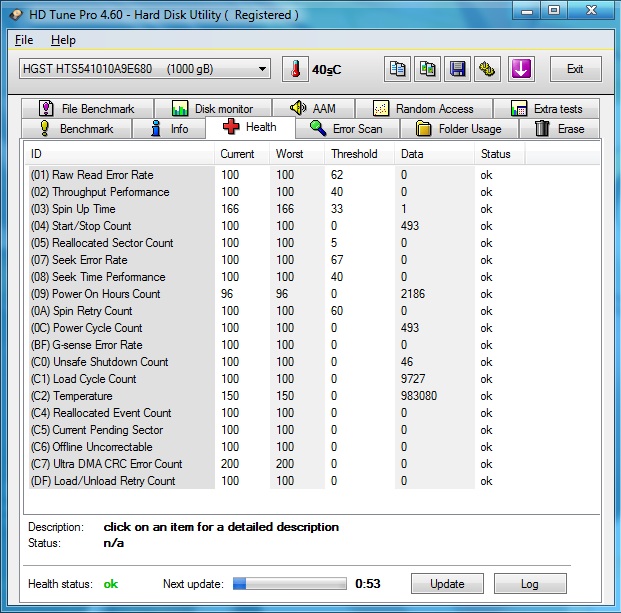Image resolution: width=621 pixels, height=613 pixels.
Task: Open the Help menu
Action: [x=63, y=40]
